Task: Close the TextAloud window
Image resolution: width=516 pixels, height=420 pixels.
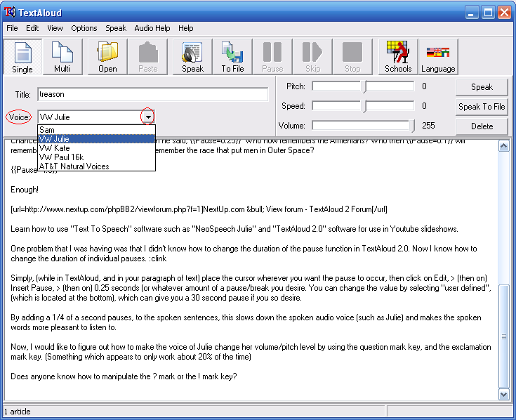Action: 504,13
